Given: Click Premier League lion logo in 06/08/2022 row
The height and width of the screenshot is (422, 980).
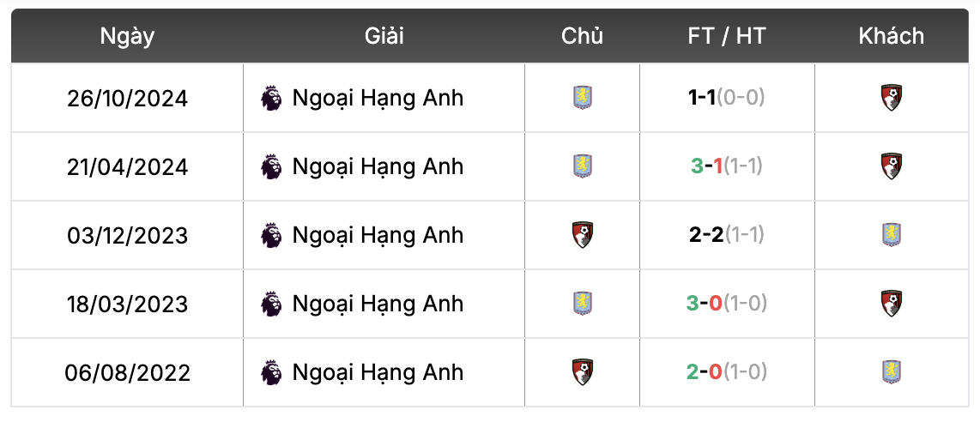Looking at the screenshot, I should (271, 373).
